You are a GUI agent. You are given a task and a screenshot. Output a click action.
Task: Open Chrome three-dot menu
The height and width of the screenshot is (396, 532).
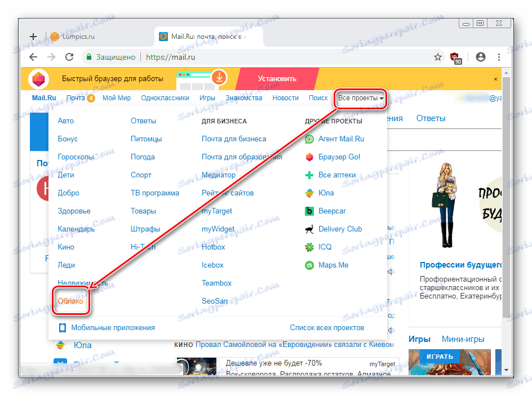click(499, 57)
